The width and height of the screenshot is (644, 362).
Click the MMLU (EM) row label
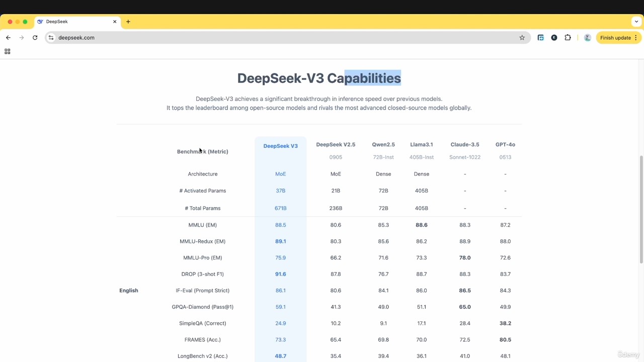203,225
